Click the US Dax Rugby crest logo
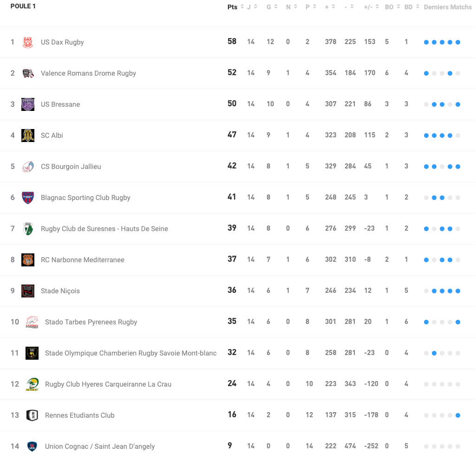Viewport: 476px width, 459px height. coord(28,42)
